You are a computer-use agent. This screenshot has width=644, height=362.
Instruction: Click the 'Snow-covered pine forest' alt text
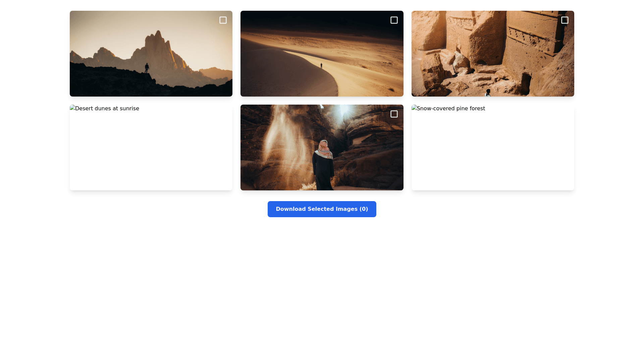(451, 109)
